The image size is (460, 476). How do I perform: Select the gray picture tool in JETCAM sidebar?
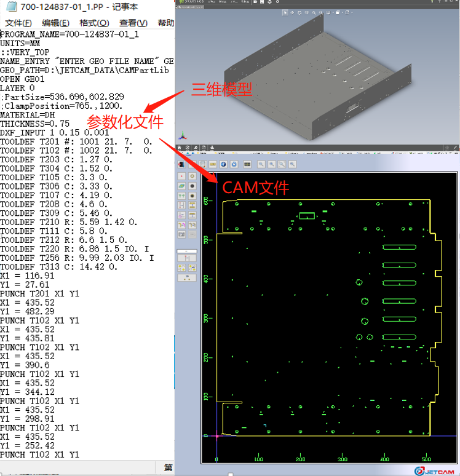[x=181, y=234]
